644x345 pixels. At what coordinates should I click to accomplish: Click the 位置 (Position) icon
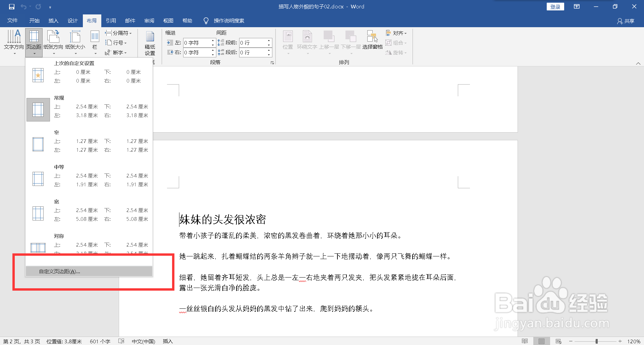[x=287, y=40]
